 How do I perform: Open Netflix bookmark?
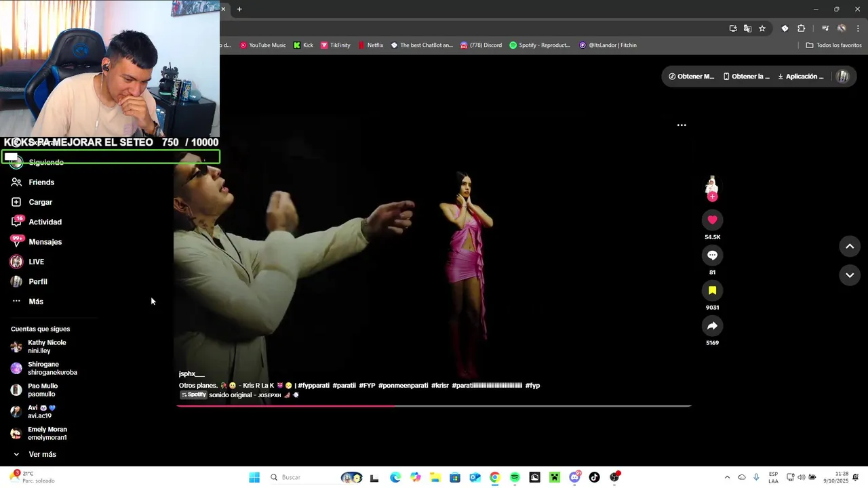(x=370, y=45)
